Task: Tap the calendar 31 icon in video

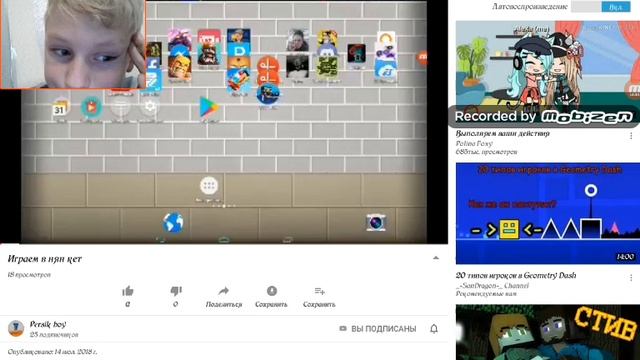Action: (x=61, y=107)
